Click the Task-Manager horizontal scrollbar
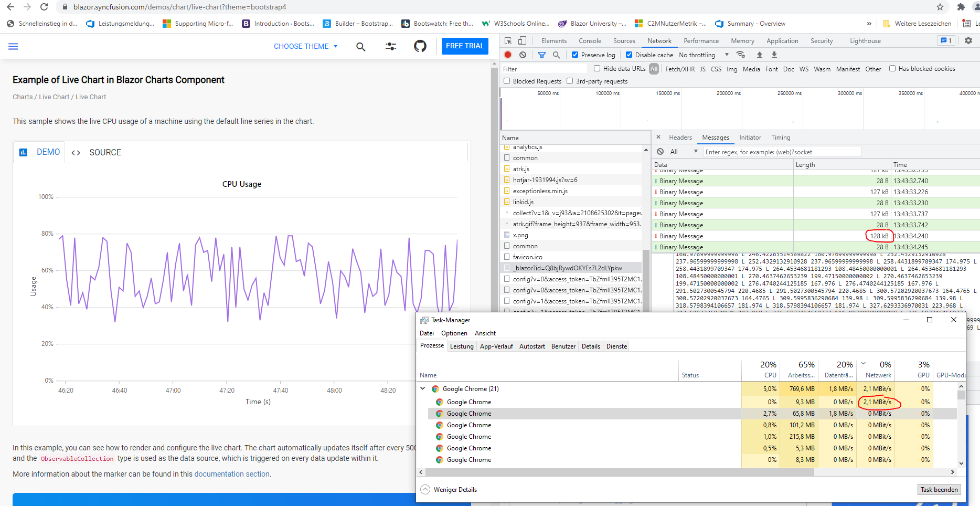980x506 pixels. (619, 472)
